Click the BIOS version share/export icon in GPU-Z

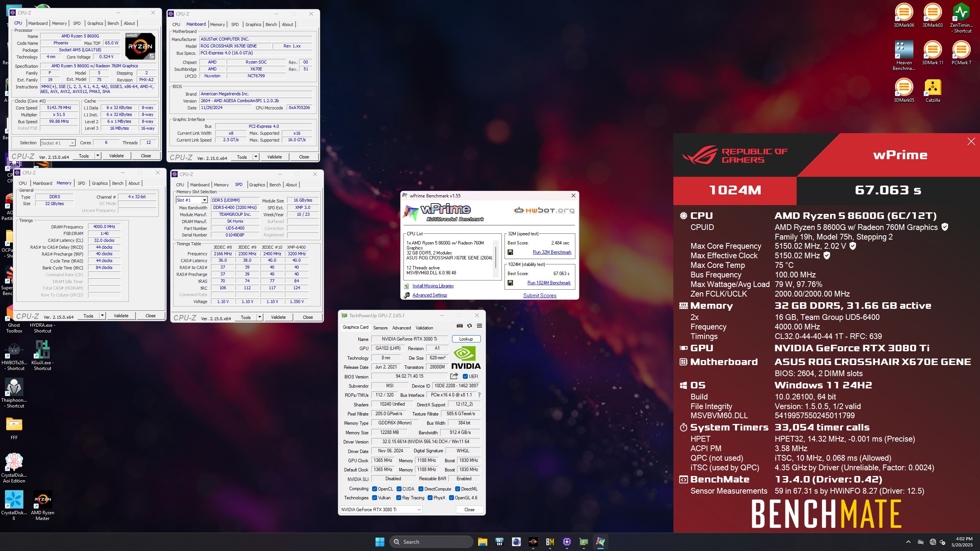coord(454,376)
